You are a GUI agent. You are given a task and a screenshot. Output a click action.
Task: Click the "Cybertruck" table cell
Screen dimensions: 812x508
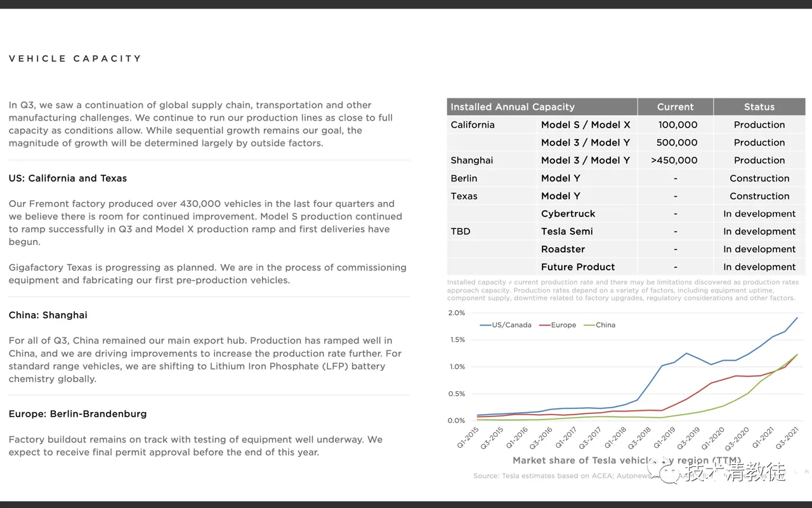568,214
